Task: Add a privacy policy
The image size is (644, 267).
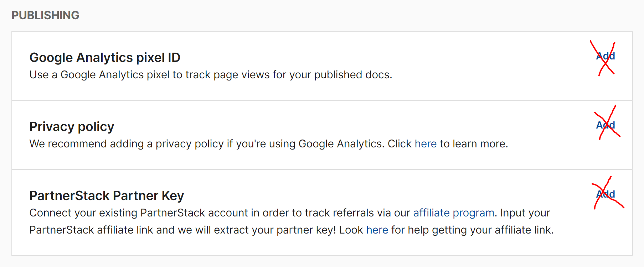Action: point(606,125)
